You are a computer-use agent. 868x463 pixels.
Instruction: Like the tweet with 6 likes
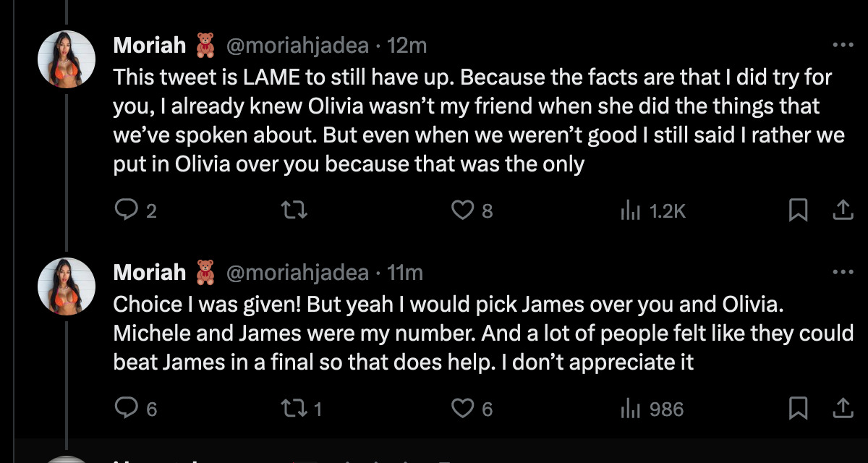click(472, 409)
